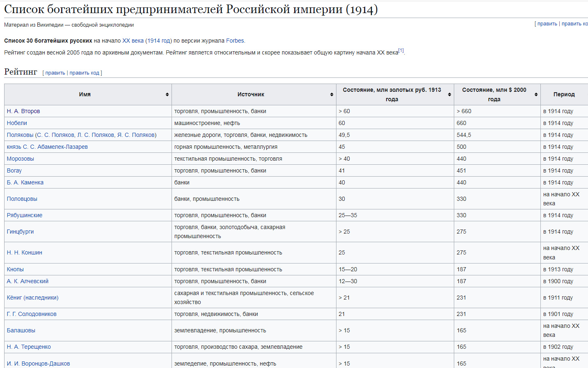This screenshot has width=588, height=368.
Task: Select cell 'земледелие, промышленность, нефть'
Action: point(254,361)
